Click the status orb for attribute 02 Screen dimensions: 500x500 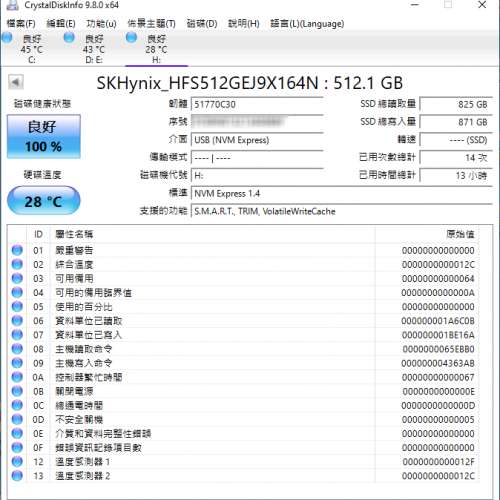point(17,264)
